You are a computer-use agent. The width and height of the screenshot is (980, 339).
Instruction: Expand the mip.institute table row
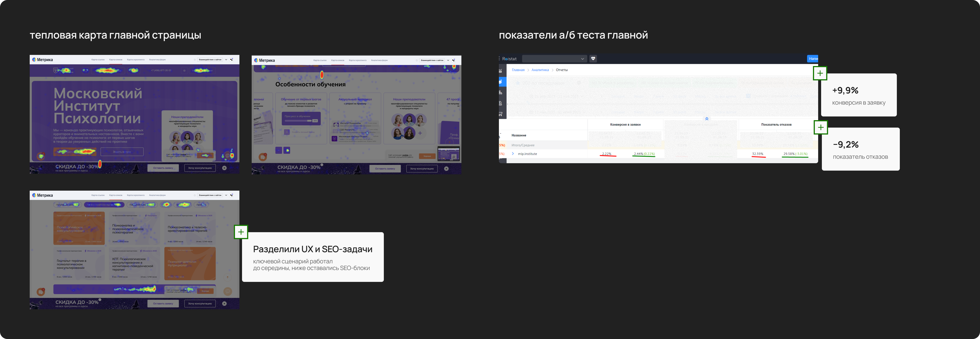pyautogui.click(x=513, y=154)
